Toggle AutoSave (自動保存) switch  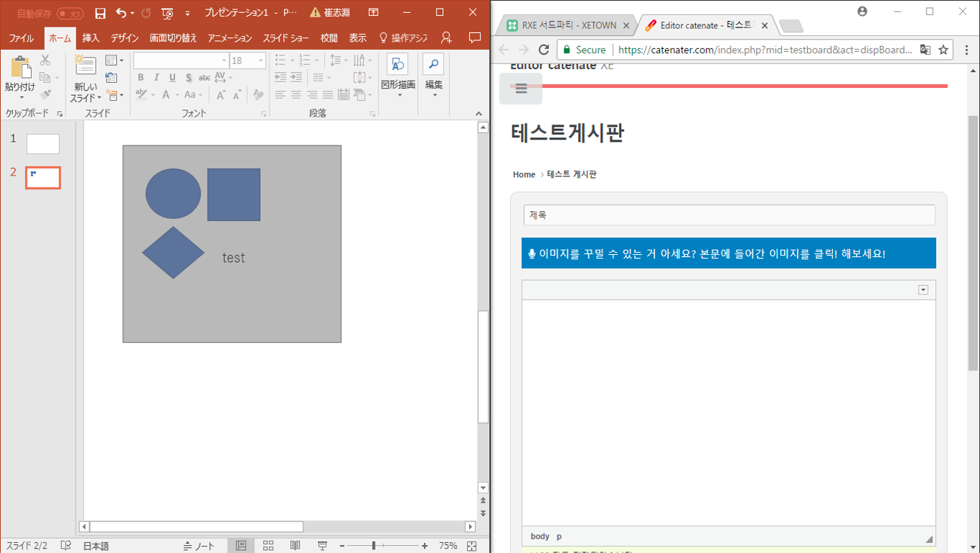[x=70, y=13]
